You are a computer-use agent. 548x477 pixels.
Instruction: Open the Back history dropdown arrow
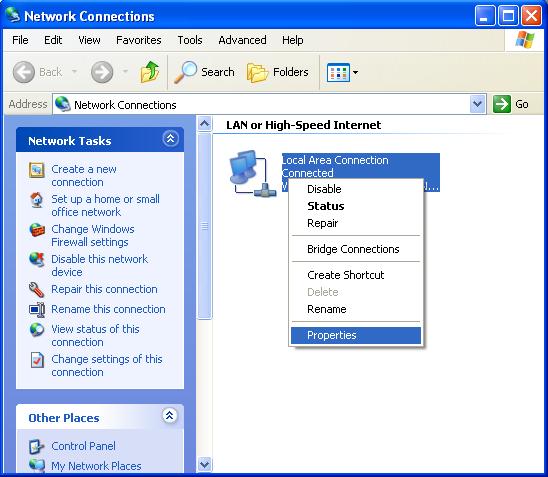pos(74,72)
